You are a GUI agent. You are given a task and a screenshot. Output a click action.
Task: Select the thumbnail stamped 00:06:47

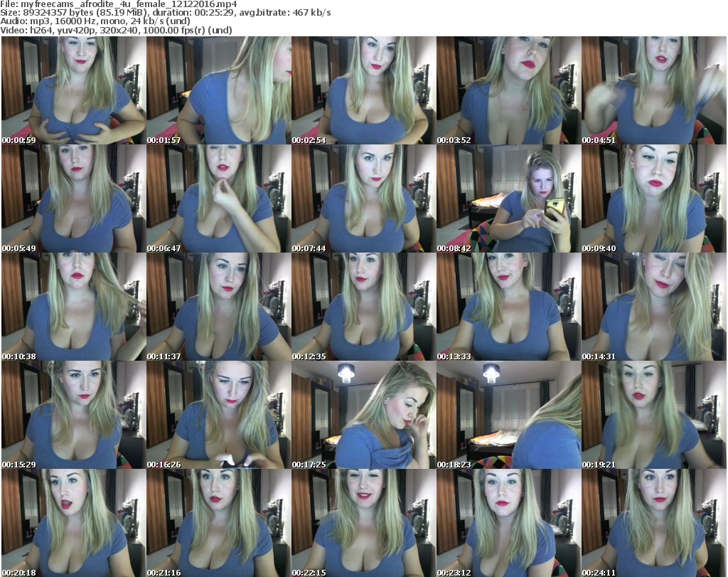pos(219,198)
